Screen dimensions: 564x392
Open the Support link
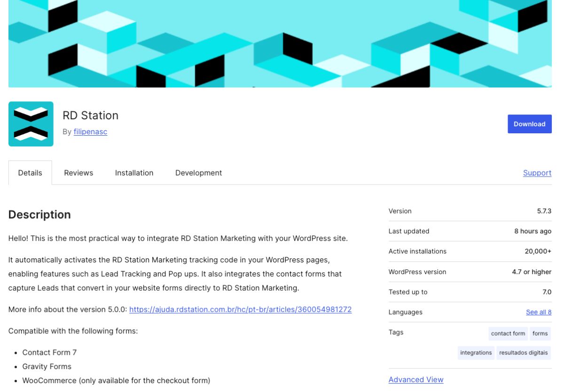(537, 173)
